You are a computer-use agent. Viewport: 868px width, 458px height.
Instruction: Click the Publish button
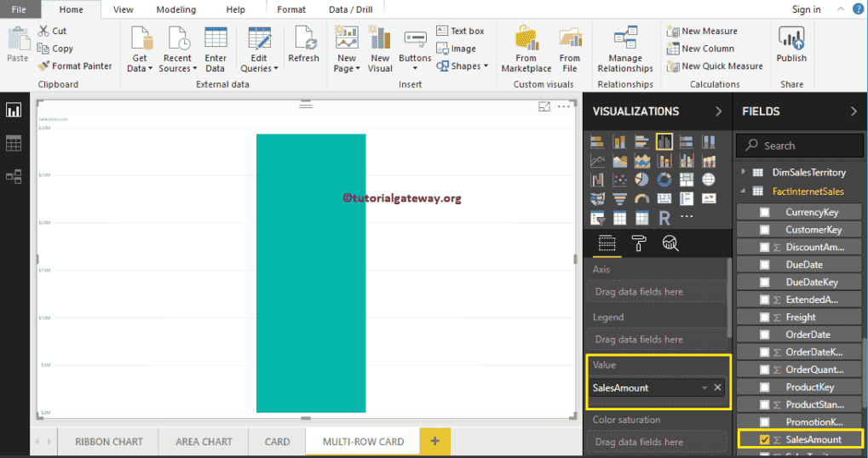(791, 43)
